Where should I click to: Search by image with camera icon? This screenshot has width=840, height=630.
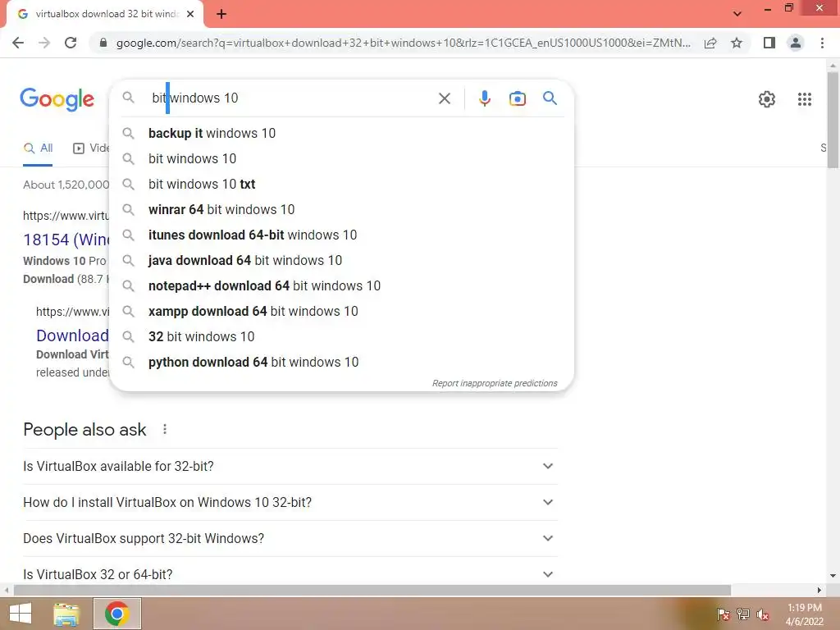[517, 98]
